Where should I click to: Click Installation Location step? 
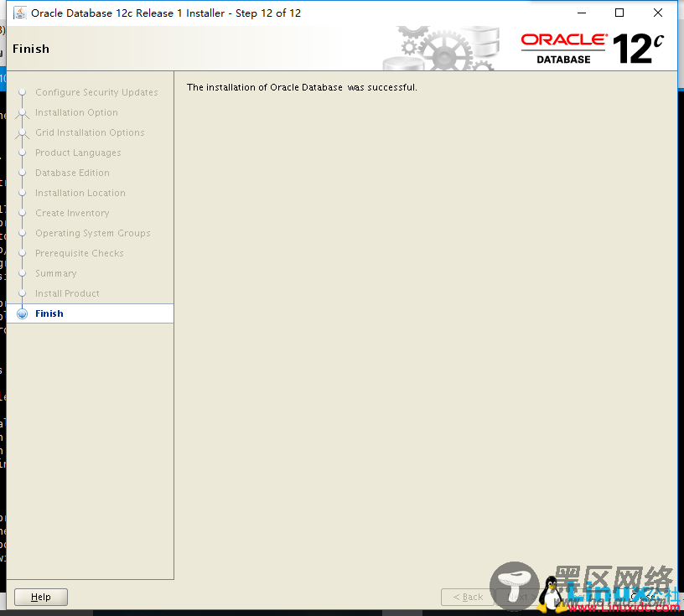tap(80, 193)
